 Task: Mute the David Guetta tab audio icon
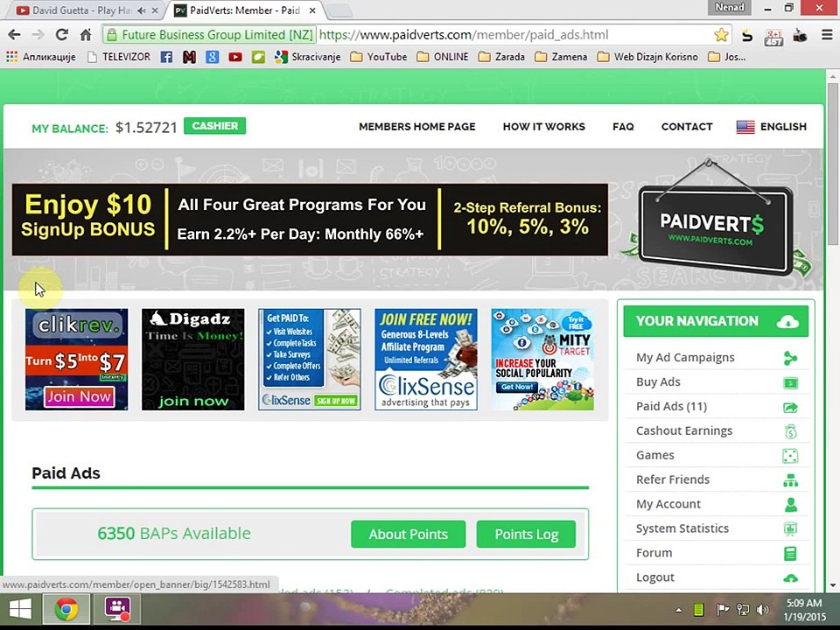[x=142, y=10]
